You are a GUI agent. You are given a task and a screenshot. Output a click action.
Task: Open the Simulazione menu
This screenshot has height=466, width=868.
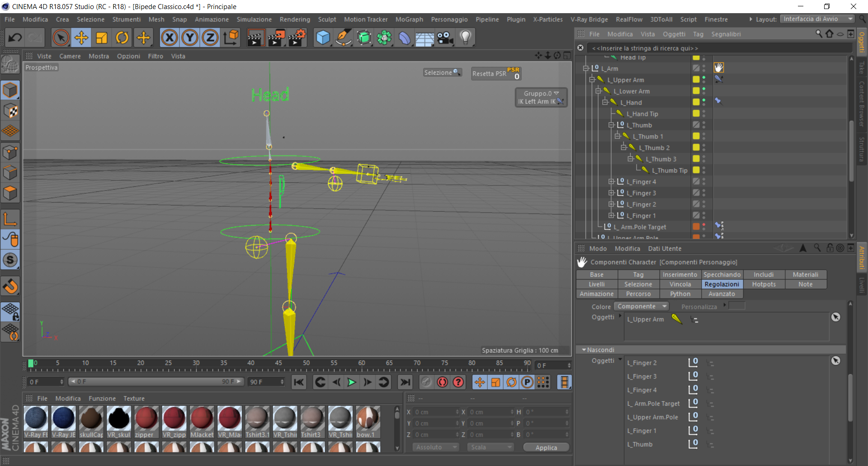point(254,19)
